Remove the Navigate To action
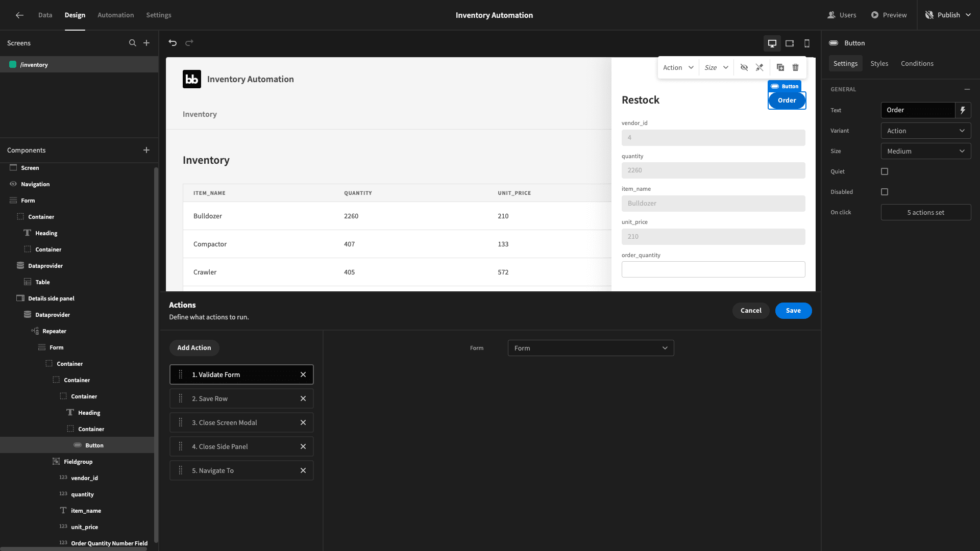Image resolution: width=980 pixels, height=551 pixels. pyautogui.click(x=303, y=470)
